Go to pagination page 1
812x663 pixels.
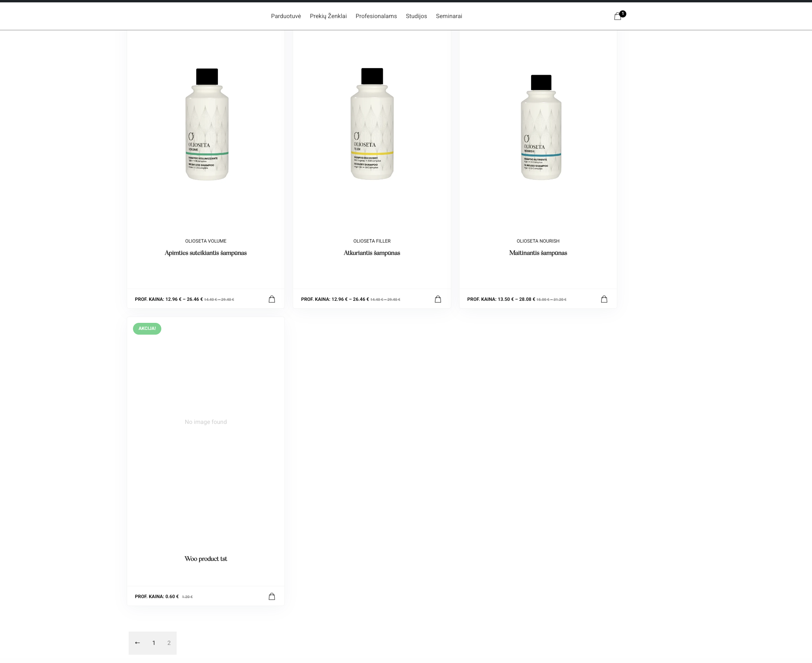154,643
